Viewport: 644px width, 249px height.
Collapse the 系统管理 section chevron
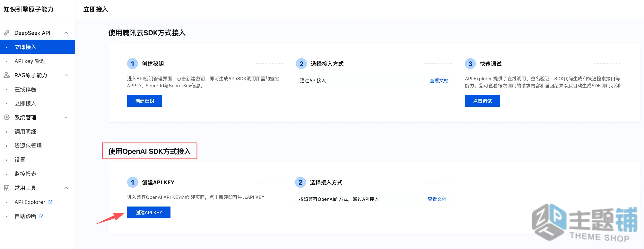point(66,117)
